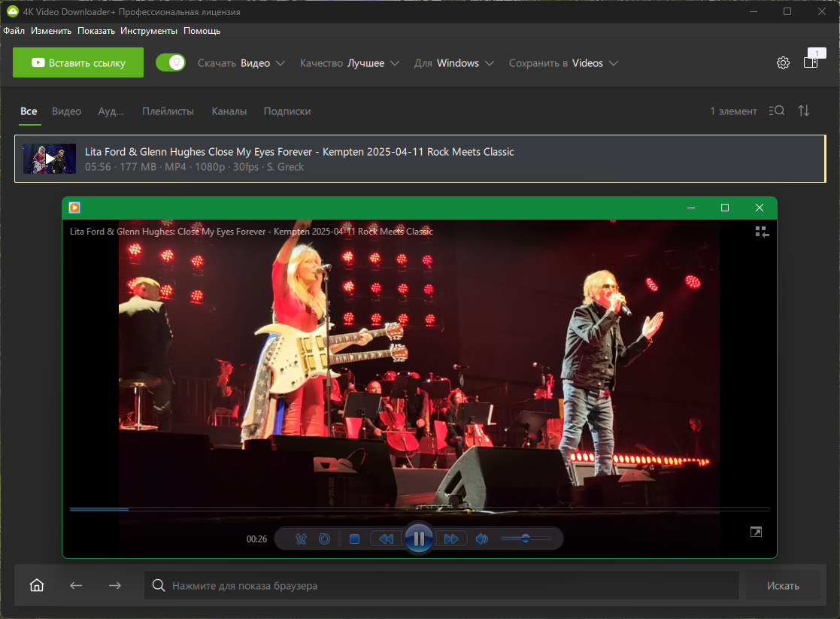Expand the Качество Лучшее dropdown
This screenshot has width=840, height=619.
(x=349, y=63)
